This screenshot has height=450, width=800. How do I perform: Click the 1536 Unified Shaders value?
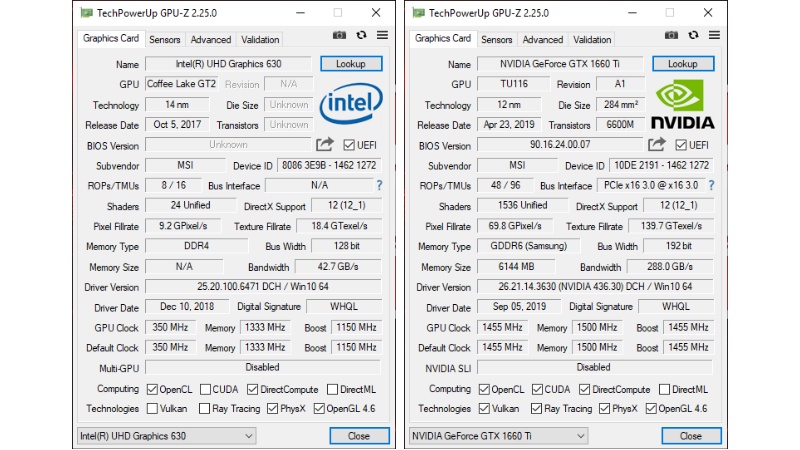click(523, 205)
